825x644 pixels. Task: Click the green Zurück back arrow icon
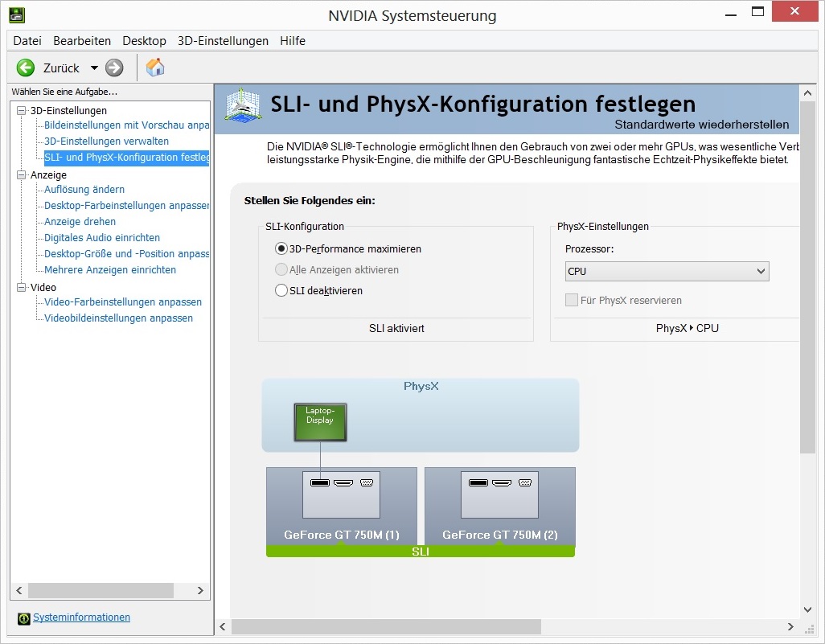pyautogui.click(x=25, y=68)
